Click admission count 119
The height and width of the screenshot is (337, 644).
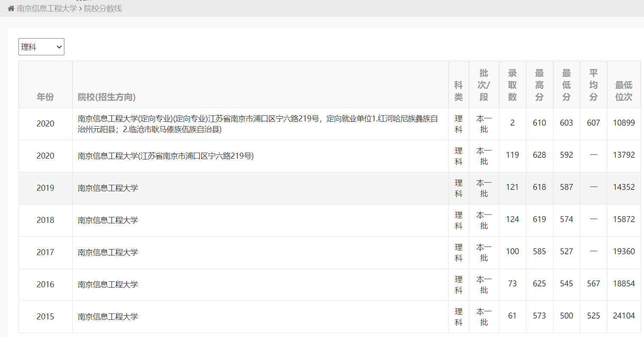(512, 155)
